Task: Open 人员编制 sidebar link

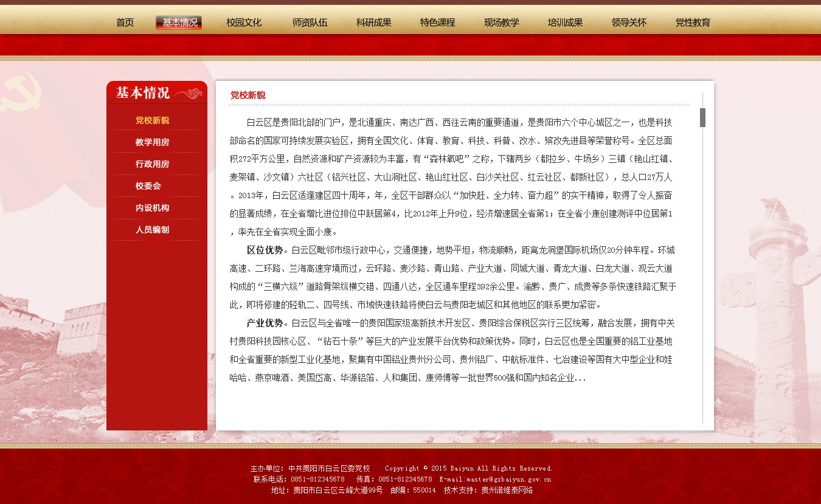Action: point(153,230)
